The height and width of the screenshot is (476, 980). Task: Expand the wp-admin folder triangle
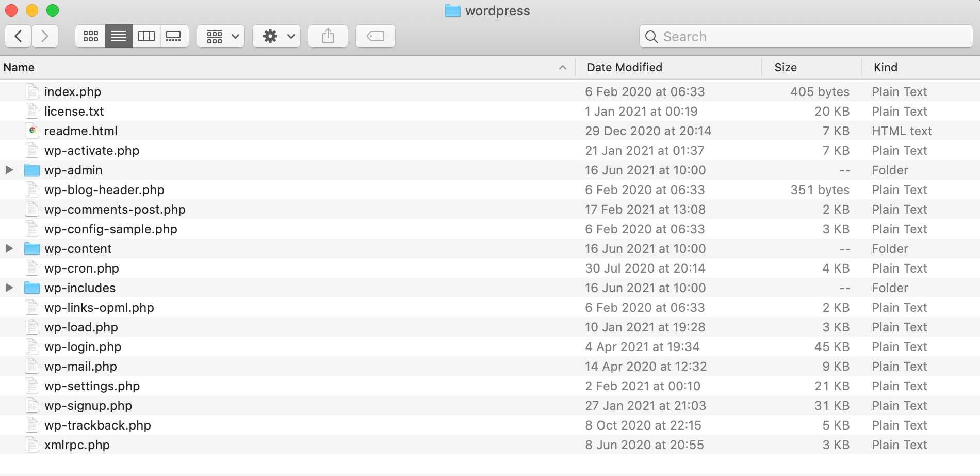click(x=9, y=170)
